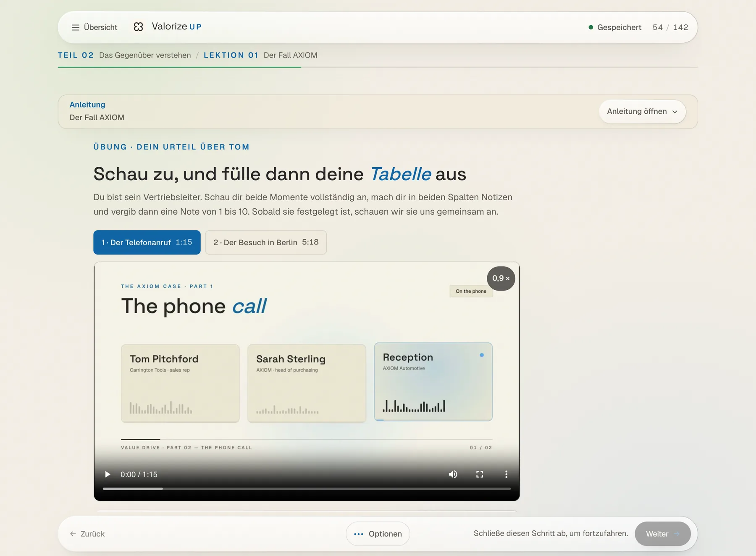The width and height of the screenshot is (756, 556).
Task: Open the Übersicht hamburger menu icon
Action: point(76,27)
